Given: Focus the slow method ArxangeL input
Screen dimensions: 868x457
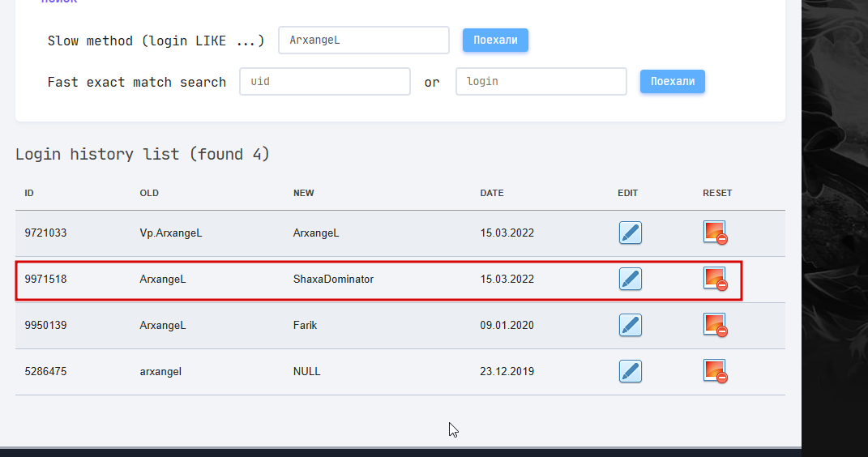Looking at the screenshot, I should tap(363, 40).
